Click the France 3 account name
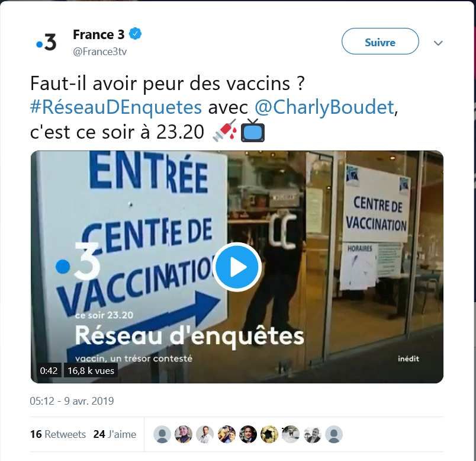This screenshot has width=476, height=461. [99, 34]
